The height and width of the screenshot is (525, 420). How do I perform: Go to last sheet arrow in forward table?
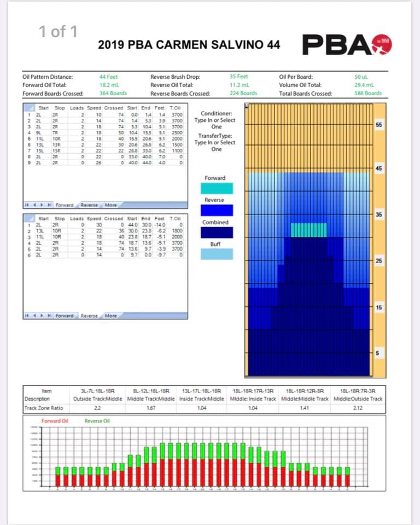[x=49, y=205]
